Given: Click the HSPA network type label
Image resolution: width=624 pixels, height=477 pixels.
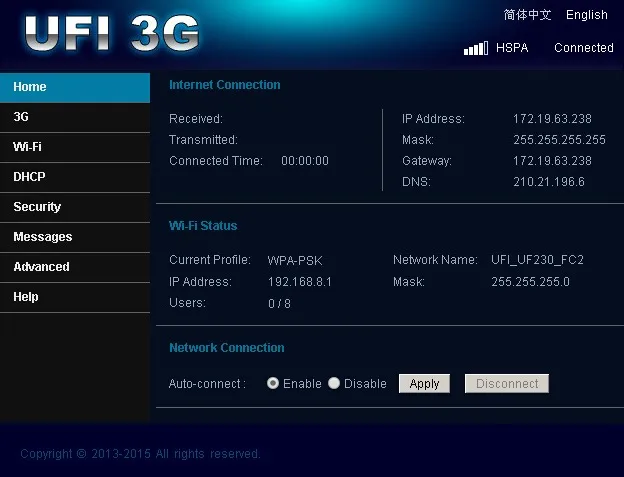Looking at the screenshot, I should (x=512, y=48).
